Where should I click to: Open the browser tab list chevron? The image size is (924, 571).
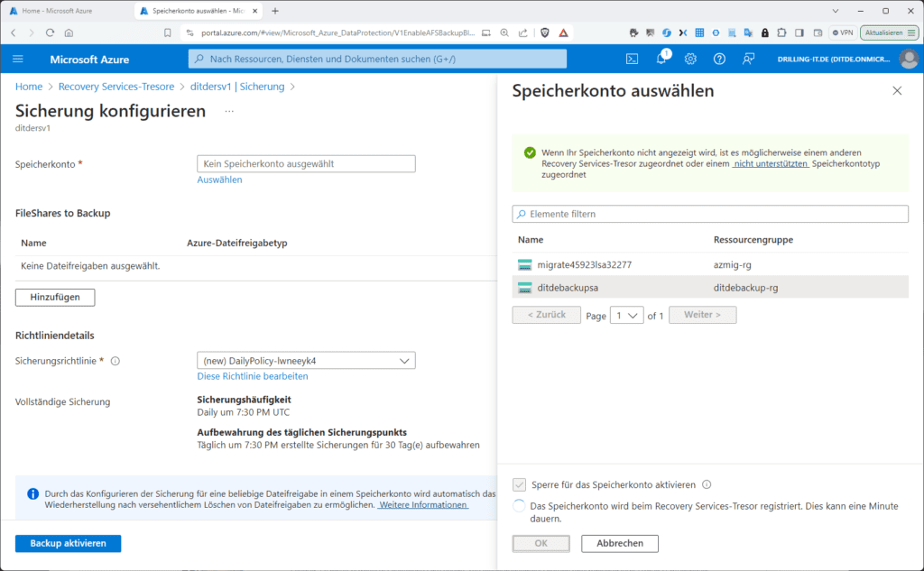pyautogui.click(x=835, y=11)
